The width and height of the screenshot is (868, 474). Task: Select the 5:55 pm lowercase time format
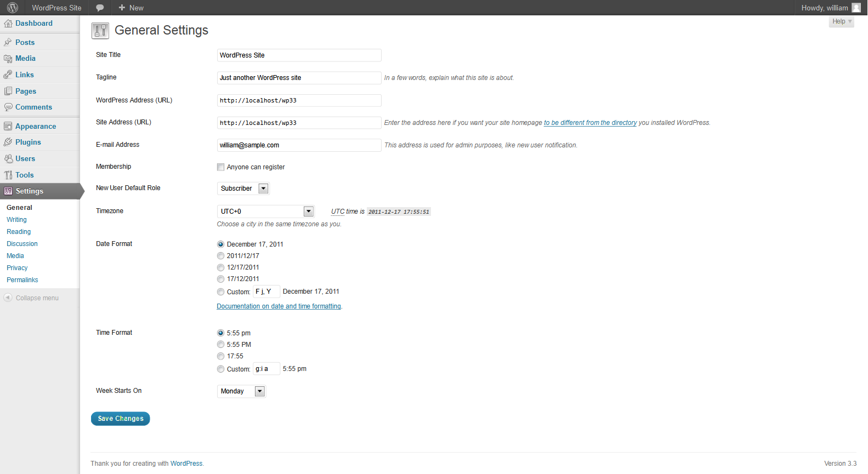tap(220, 333)
